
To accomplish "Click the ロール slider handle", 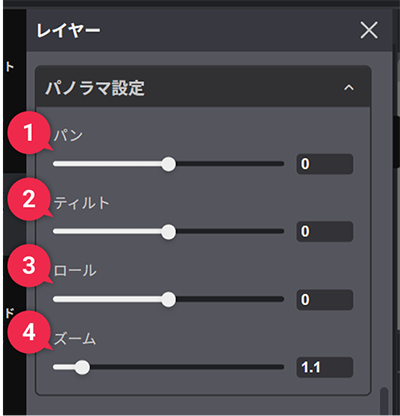I will [x=169, y=299].
